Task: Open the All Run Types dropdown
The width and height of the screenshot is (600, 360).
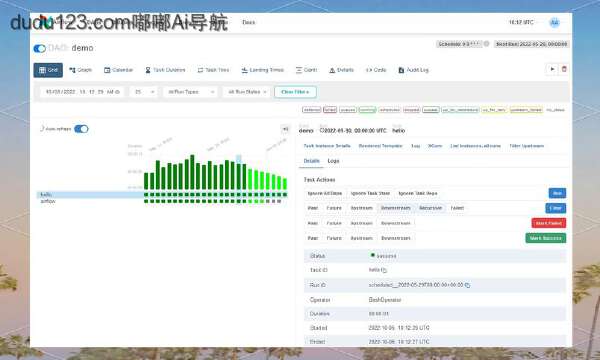Action: pyautogui.click(x=190, y=92)
